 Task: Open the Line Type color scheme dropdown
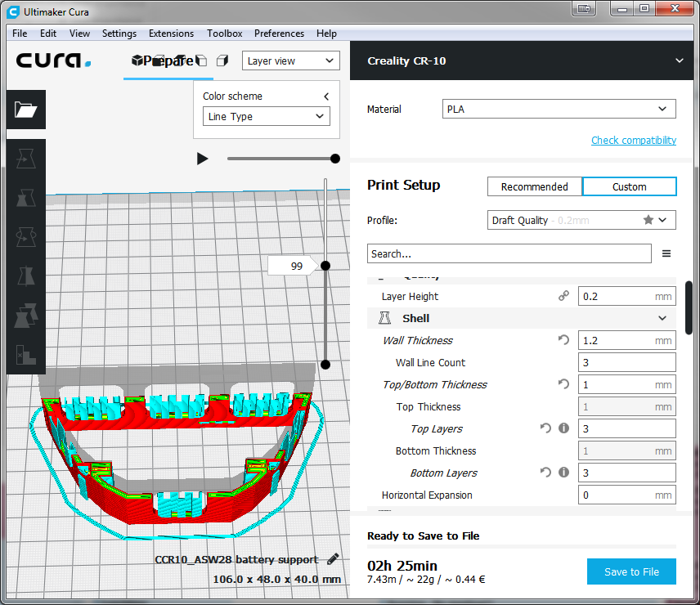click(266, 116)
